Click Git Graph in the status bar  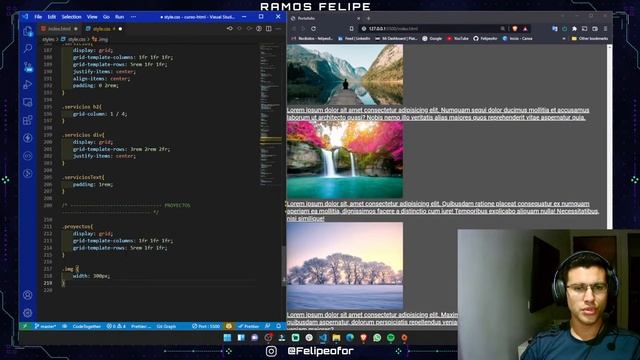tap(166, 326)
